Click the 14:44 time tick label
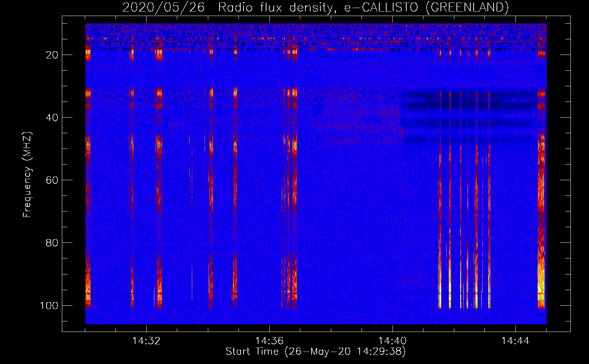Image resolution: width=589 pixels, height=364 pixels. pos(515,341)
